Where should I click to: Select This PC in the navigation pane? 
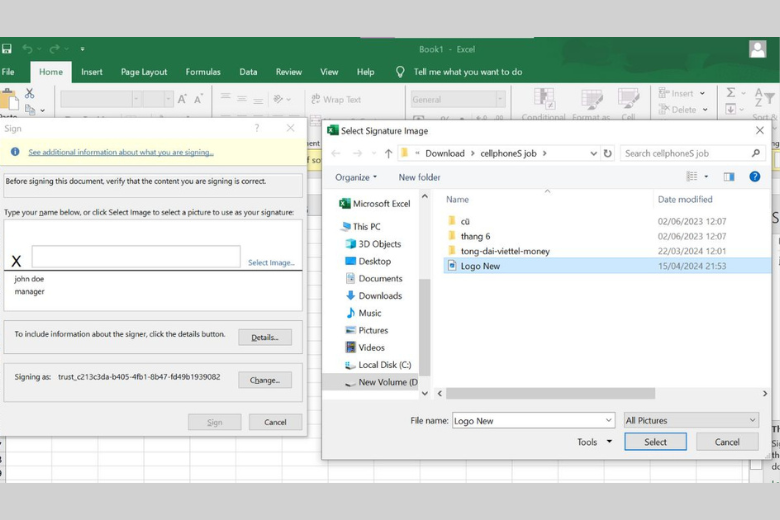pyautogui.click(x=361, y=226)
